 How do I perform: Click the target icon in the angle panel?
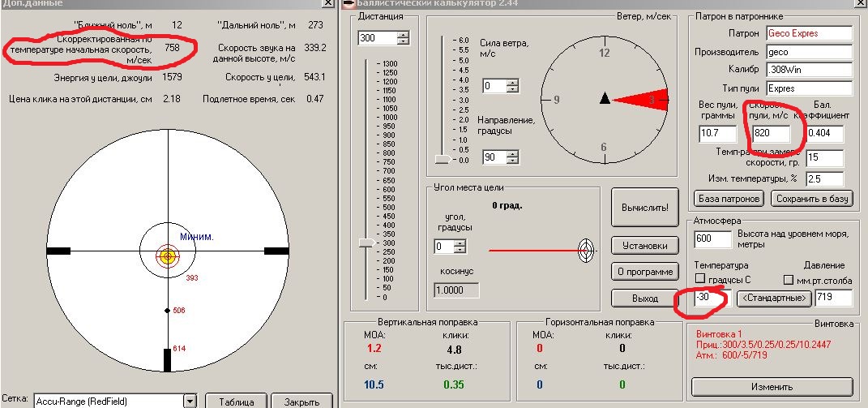pos(585,251)
